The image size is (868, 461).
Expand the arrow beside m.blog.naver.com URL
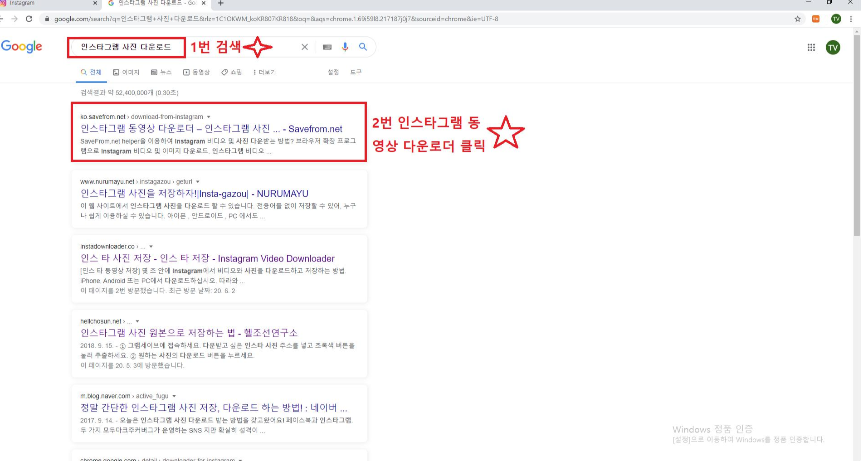pyautogui.click(x=174, y=396)
